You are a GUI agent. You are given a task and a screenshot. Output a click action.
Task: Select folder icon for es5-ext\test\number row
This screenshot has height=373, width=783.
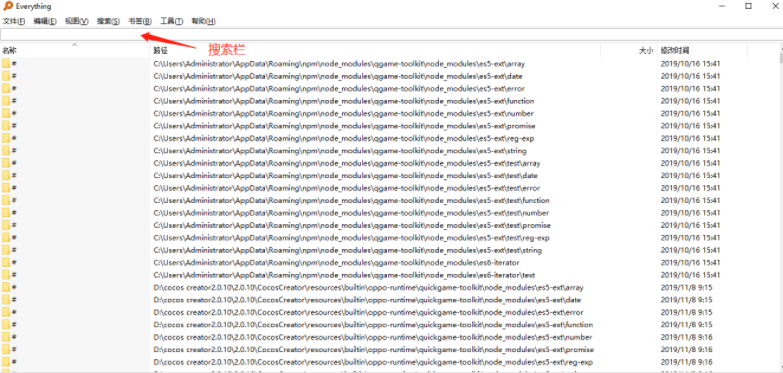coord(6,212)
